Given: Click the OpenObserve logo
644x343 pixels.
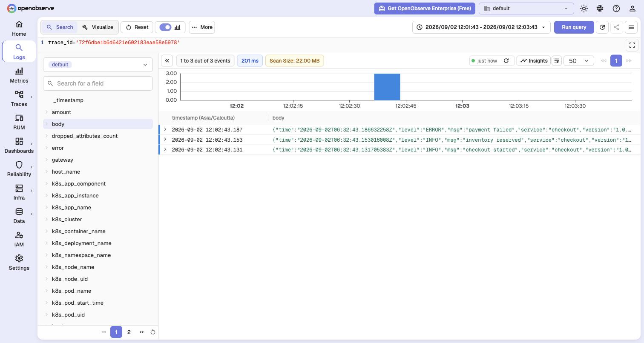Looking at the screenshot, I should click(x=31, y=8).
